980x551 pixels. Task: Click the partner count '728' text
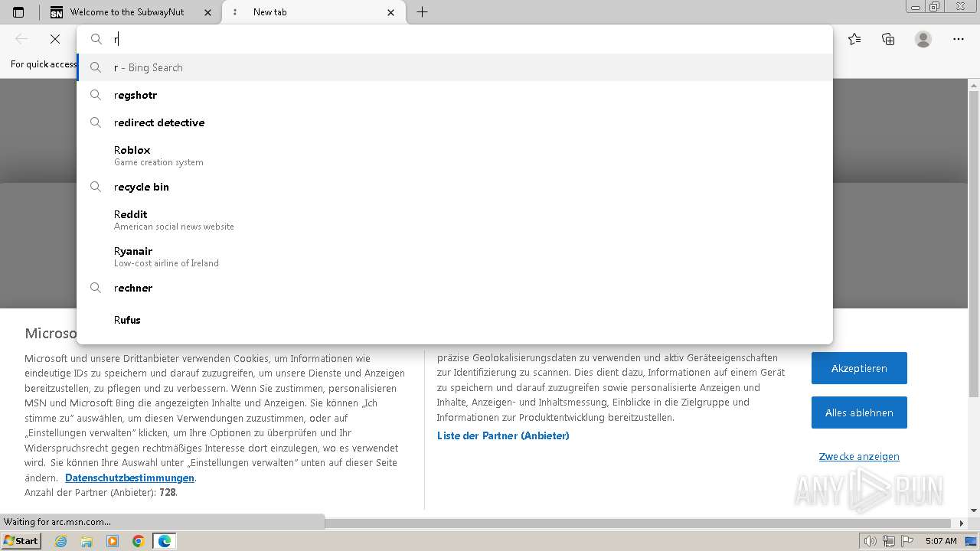(x=167, y=493)
